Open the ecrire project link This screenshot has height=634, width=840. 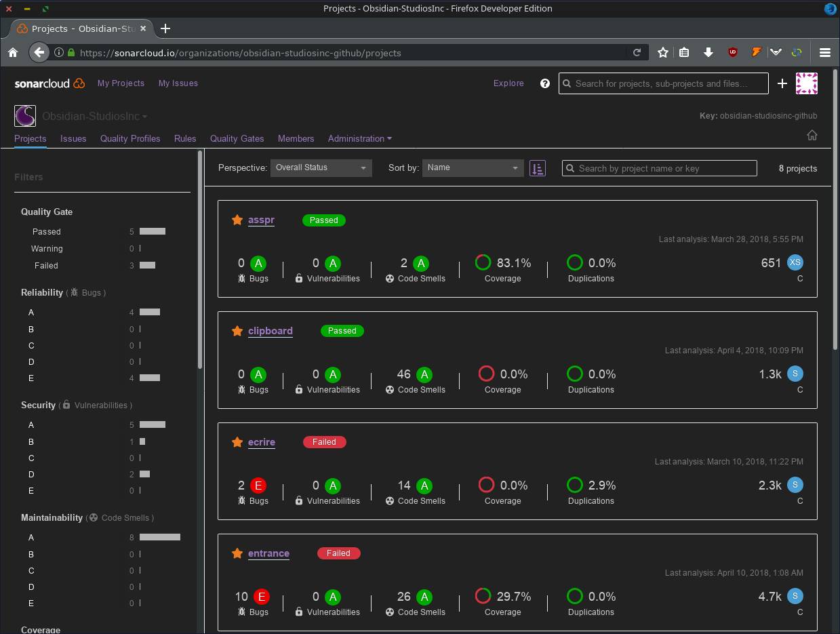tap(262, 442)
